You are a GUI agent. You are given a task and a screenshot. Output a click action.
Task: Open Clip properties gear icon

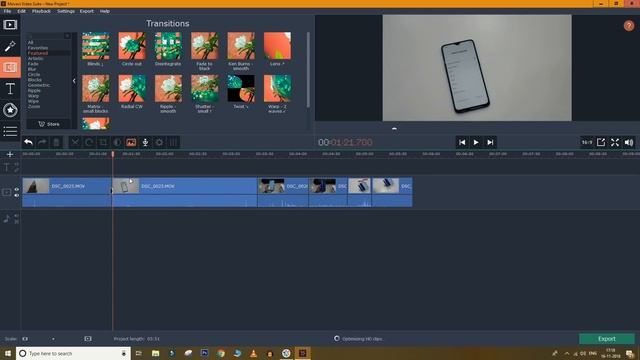click(x=159, y=142)
